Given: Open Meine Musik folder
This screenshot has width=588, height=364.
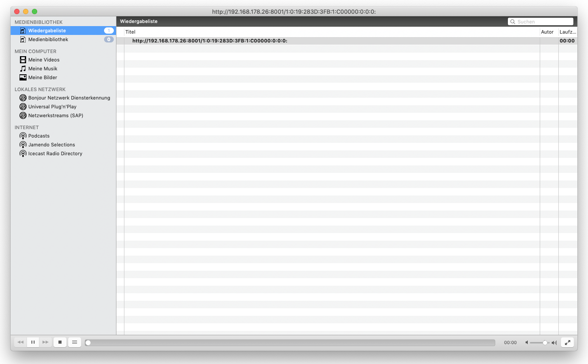Looking at the screenshot, I should (x=43, y=69).
